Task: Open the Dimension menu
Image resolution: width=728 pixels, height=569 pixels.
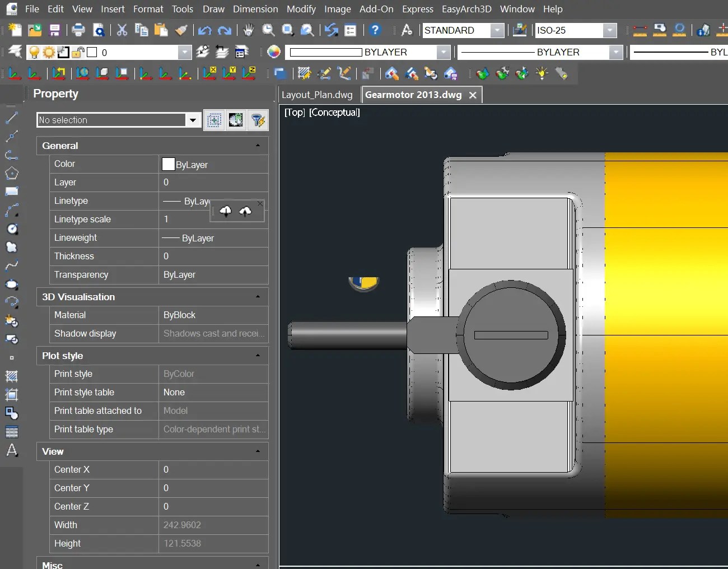Action: [x=255, y=9]
